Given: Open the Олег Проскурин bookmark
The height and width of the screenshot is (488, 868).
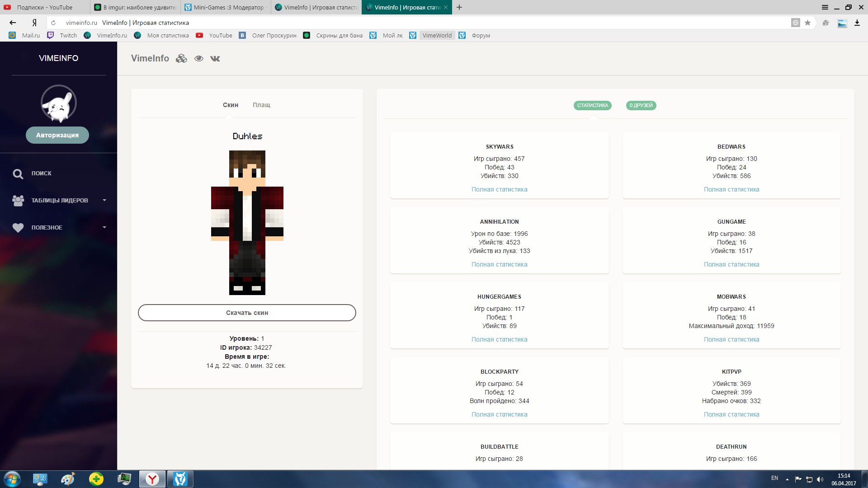Looking at the screenshot, I should (268, 35).
